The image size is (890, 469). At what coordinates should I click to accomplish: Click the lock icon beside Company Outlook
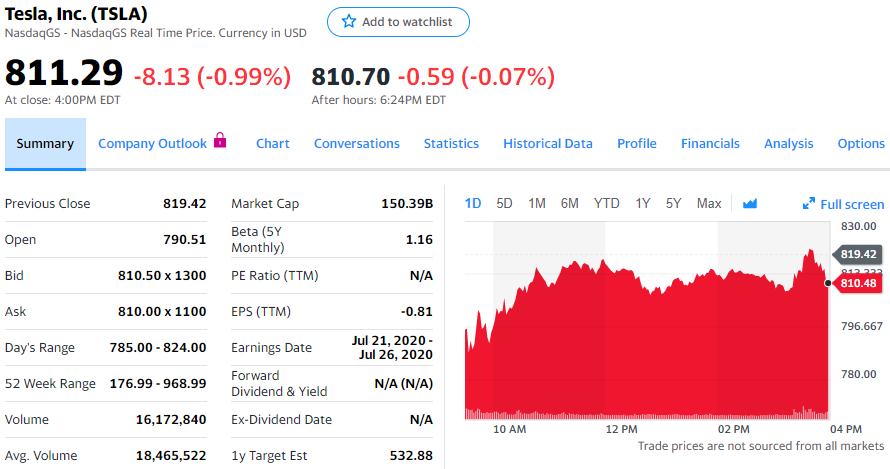coord(221,142)
